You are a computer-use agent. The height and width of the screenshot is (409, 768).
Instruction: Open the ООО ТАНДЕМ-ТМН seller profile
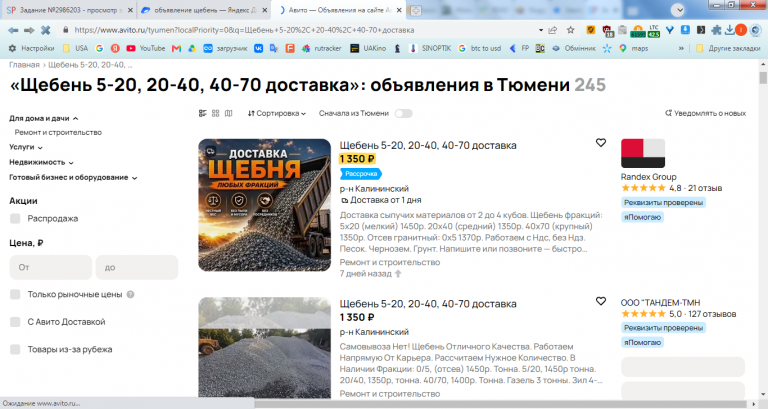[x=660, y=303]
